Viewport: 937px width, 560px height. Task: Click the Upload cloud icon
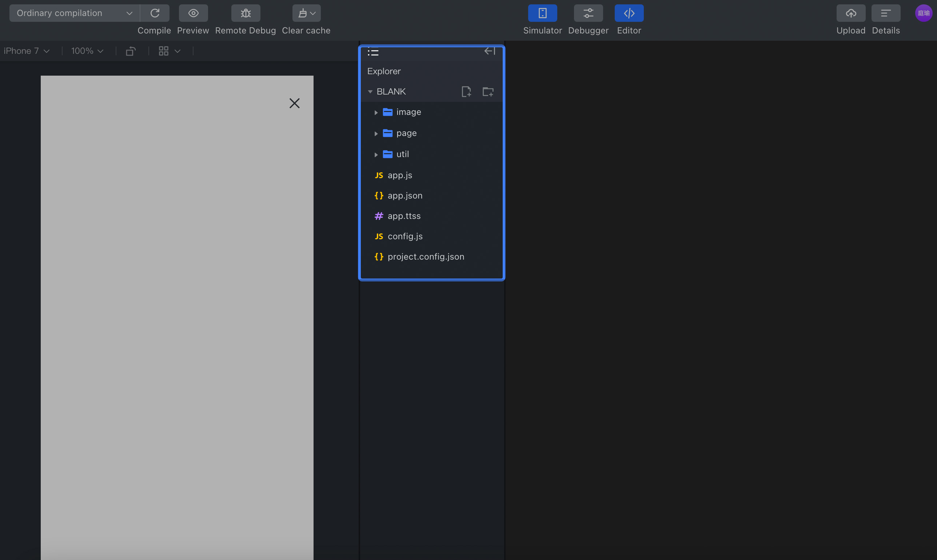tap(850, 13)
